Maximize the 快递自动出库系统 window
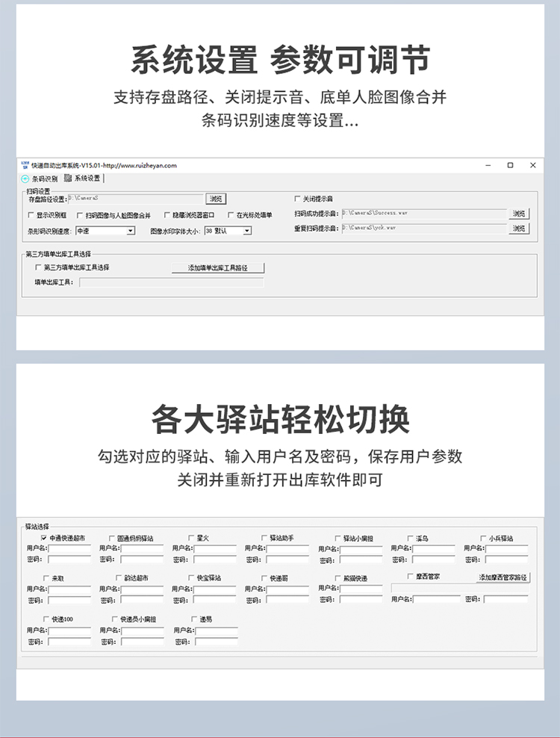This screenshot has height=738, width=560. 510,165
